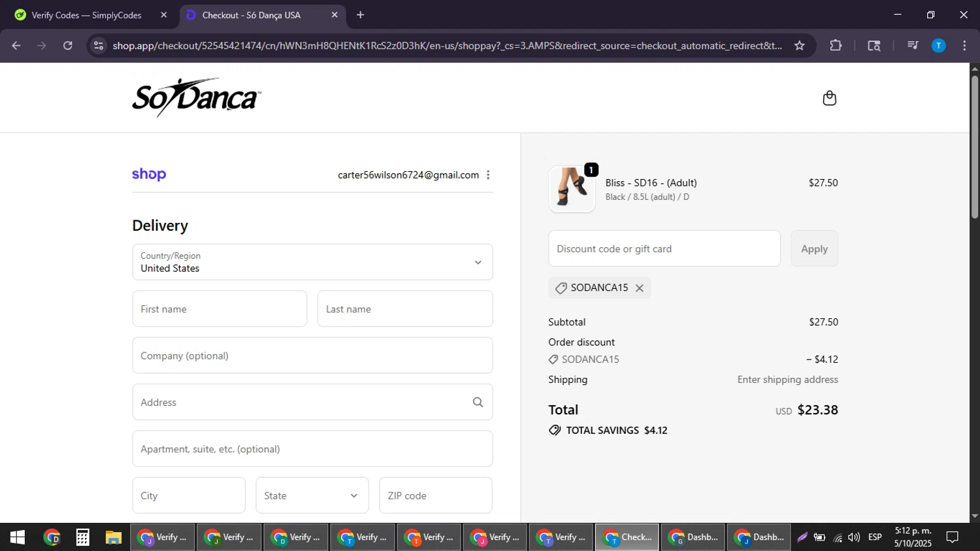Click the taskbar clock showing 5:12 p. m.
980x551 pixels.
(913, 531)
